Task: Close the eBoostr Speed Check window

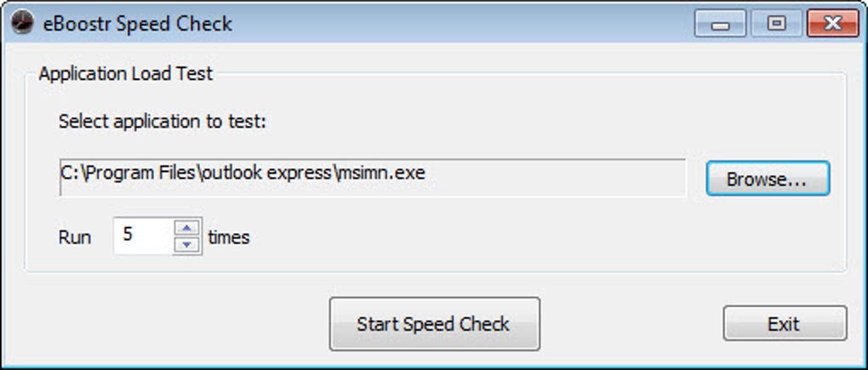Action: [831, 24]
